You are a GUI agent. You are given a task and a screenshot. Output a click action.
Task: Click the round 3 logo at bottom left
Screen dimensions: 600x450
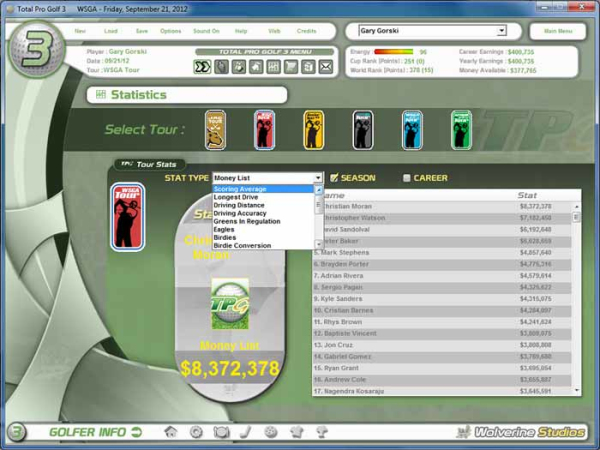pos(16,432)
